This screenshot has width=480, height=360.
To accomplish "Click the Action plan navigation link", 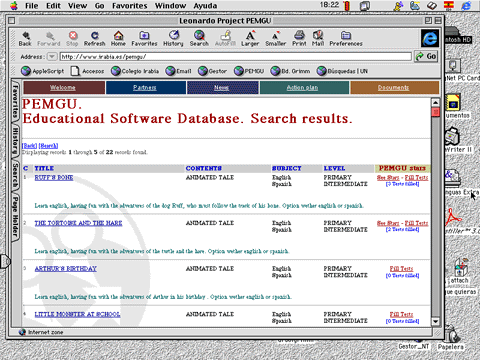I will coord(302,87).
